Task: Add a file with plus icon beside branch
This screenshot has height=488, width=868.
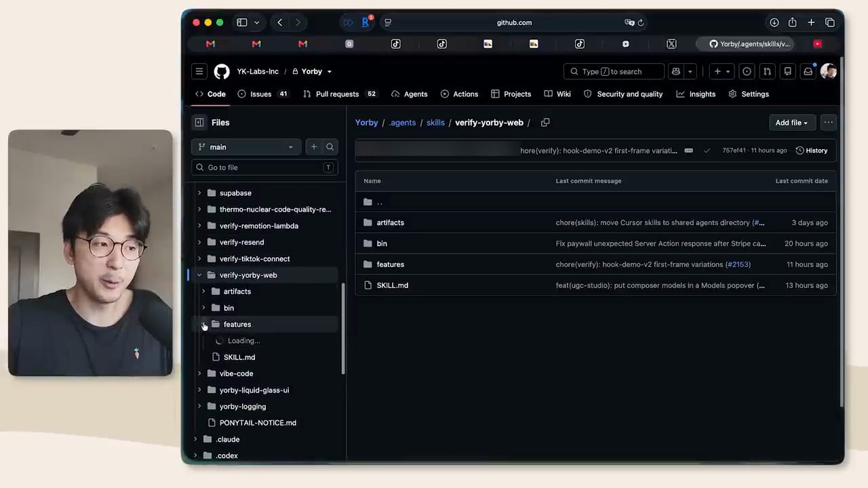Action: tap(314, 147)
